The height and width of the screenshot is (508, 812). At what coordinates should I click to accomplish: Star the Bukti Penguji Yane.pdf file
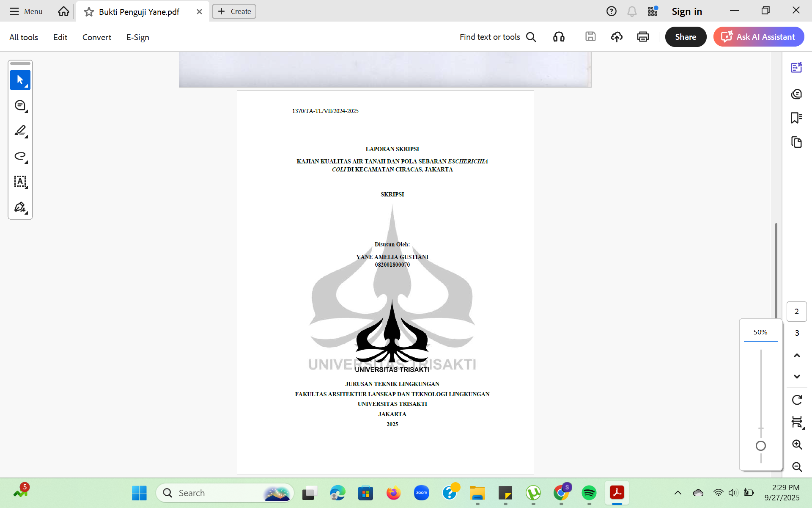(x=89, y=12)
